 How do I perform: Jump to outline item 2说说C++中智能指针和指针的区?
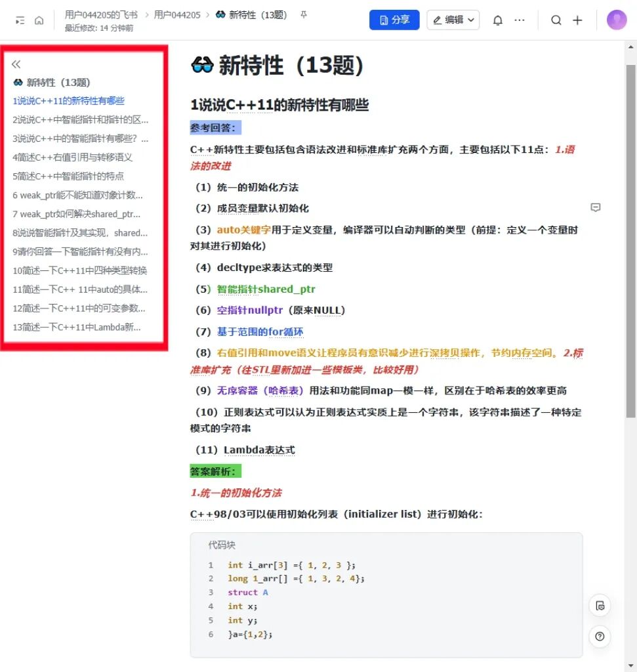[81, 119]
